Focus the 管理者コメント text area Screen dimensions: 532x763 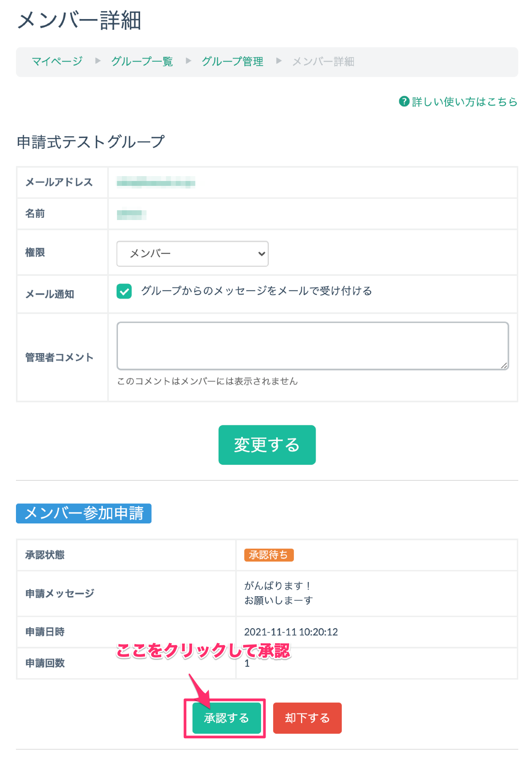click(x=312, y=346)
